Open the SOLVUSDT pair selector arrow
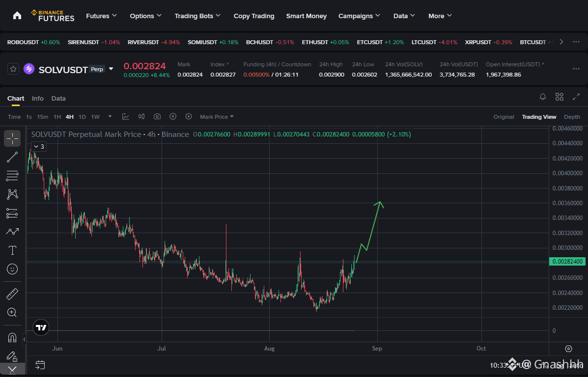The width and height of the screenshot is (588, 377). (x=111, y=69)
